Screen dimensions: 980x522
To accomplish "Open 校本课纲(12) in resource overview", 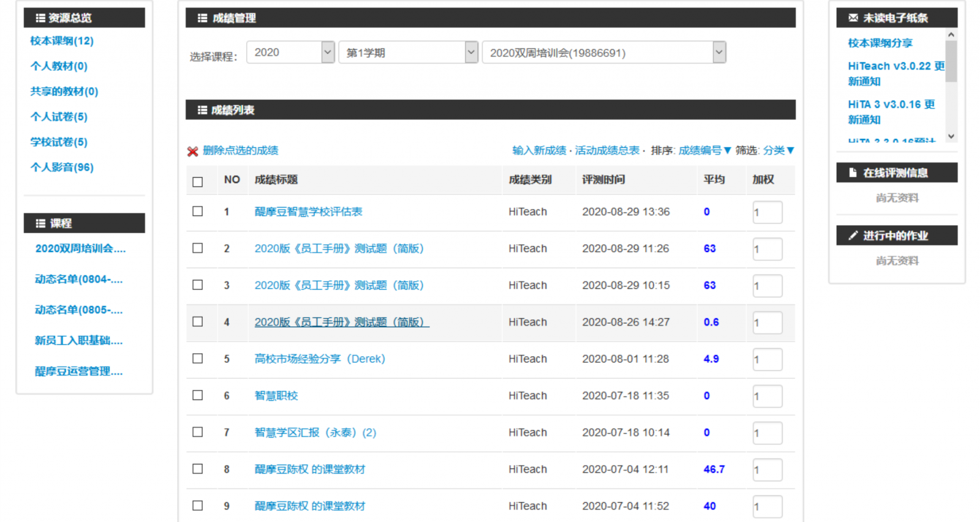I will pos(62,41).
